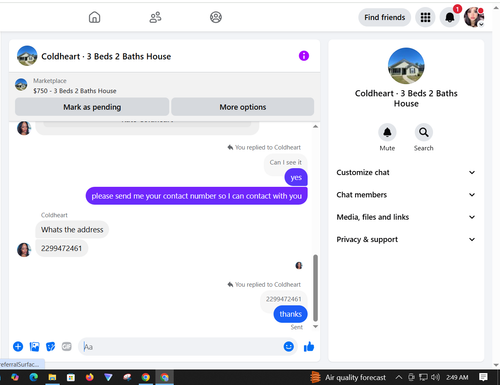Open Microsoft Edge in taskbar

click(x=34, y=377)
